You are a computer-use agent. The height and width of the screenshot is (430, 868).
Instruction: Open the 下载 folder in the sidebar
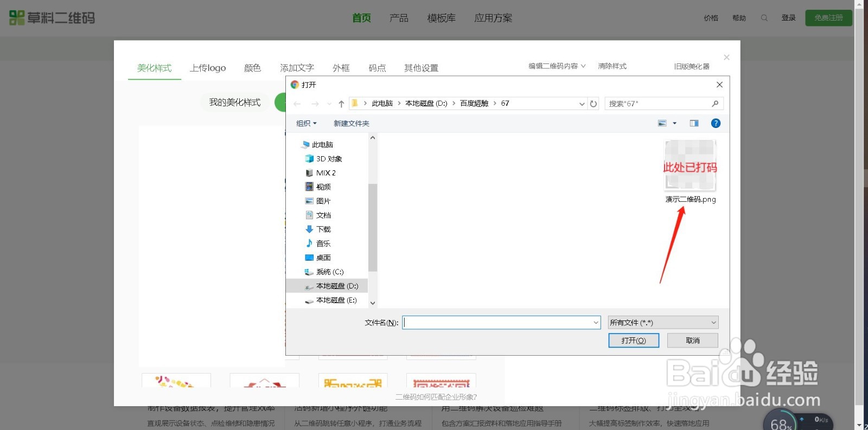[x=323, y=229]
